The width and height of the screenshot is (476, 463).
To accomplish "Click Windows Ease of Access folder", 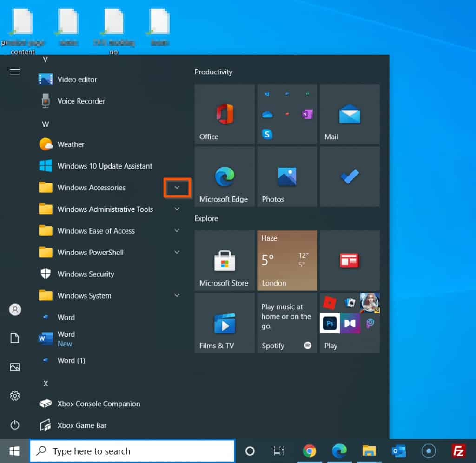I will [109, 231].
